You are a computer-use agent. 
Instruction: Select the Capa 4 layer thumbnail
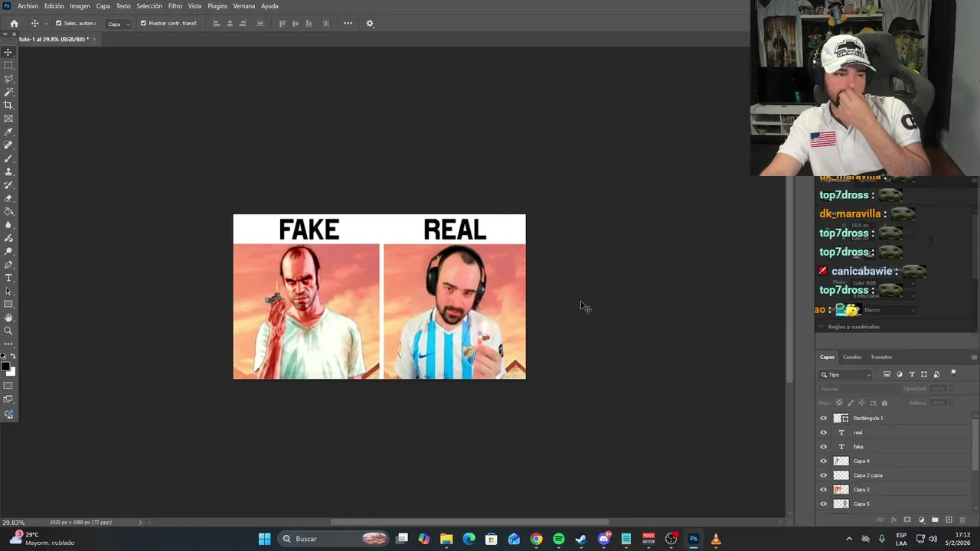[x=841, y=461]
